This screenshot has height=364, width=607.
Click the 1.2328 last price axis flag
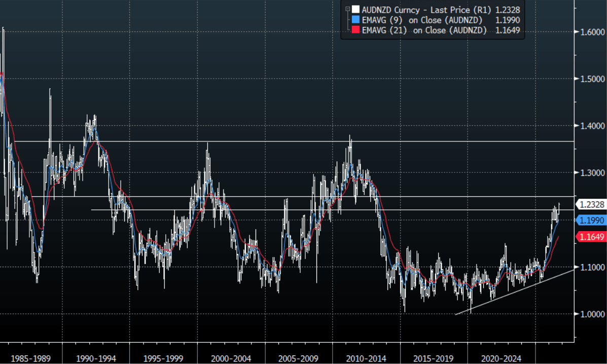[591, 205]
